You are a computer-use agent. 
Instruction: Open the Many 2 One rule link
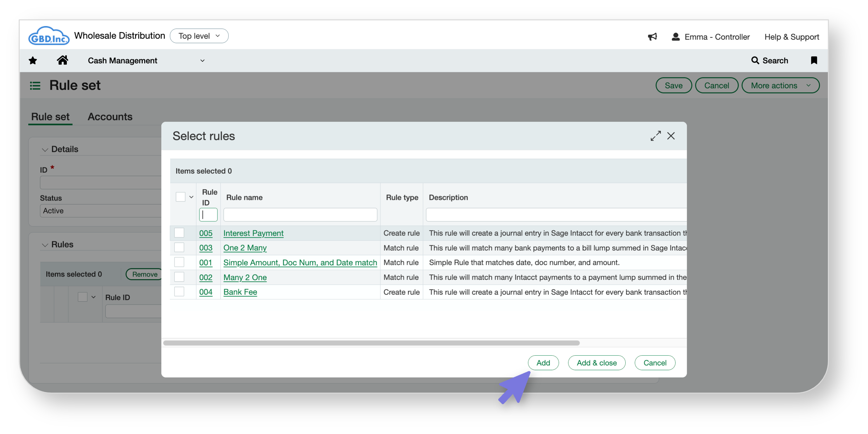245,277
